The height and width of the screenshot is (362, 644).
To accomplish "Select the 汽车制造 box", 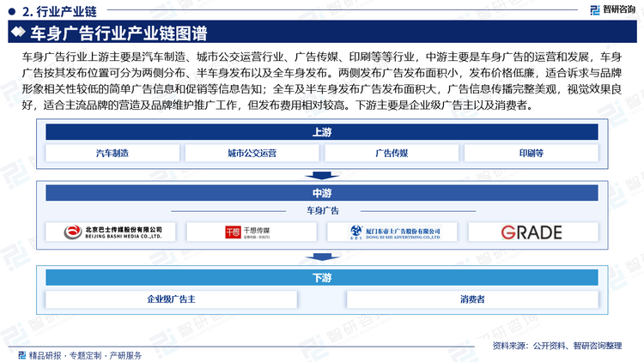I will click(x=112, y=153).
